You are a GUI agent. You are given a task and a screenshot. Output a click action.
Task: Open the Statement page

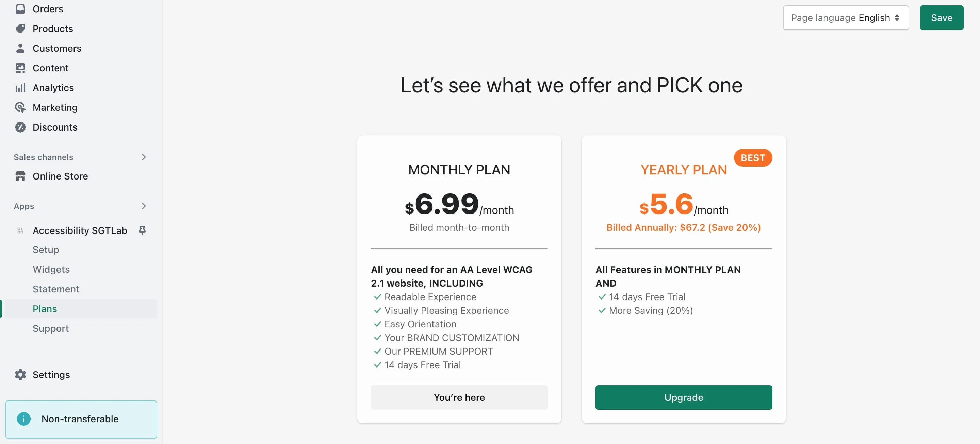click(x=56, y=289)
